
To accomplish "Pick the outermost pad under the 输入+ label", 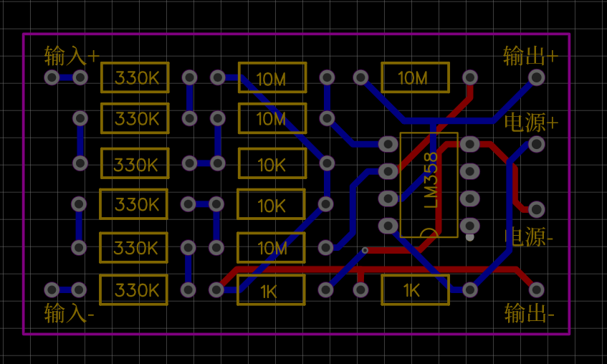I will click(52, 77).
